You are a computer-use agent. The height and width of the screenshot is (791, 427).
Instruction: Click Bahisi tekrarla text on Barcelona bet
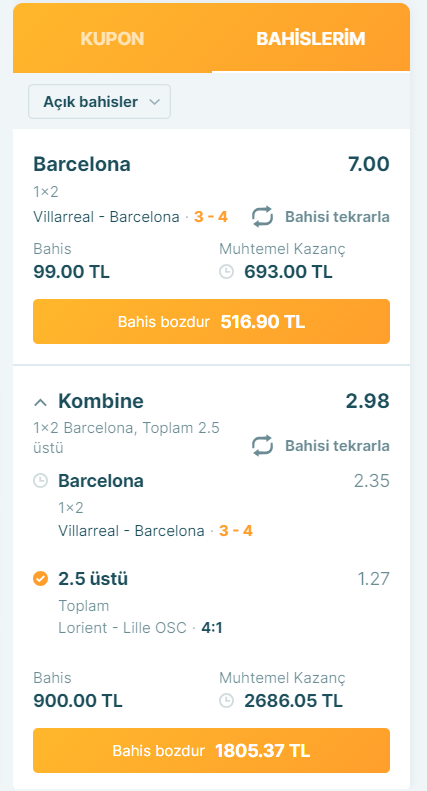click(x=337, y=217)
